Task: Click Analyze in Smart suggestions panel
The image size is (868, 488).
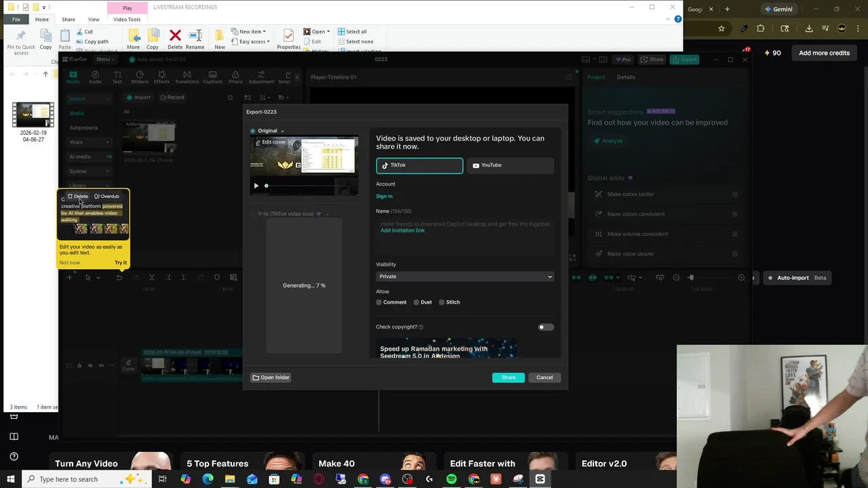Action: (608, 141)
